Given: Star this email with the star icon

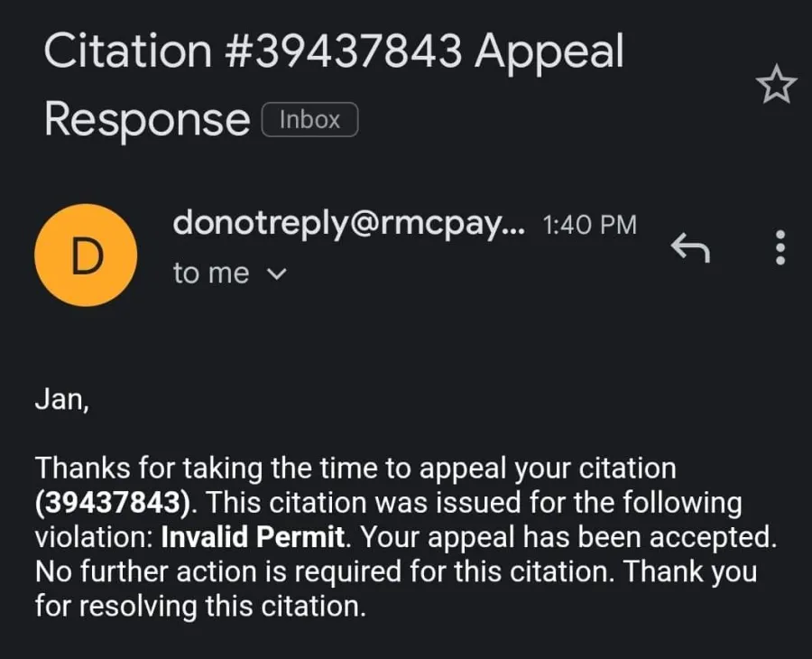Looking at the screenshot, I should pyautogui.click(x=776, y=86).
